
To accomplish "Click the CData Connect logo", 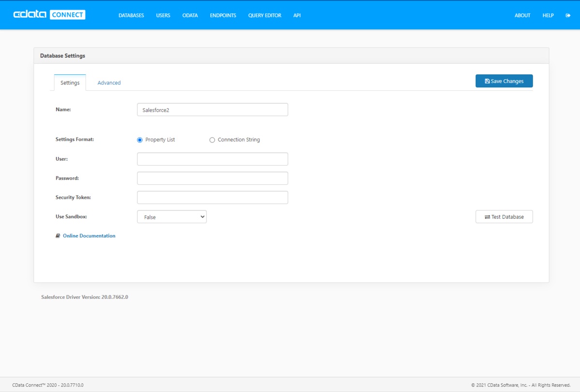I will (x=49, y=15).
